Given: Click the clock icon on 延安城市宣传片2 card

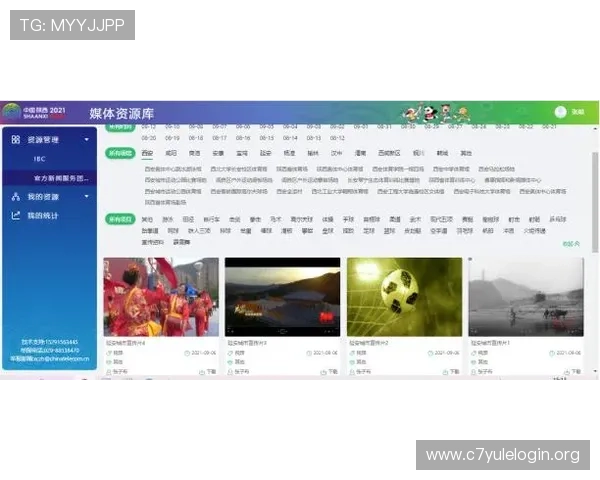Looking at the screenshot, I should 430,353.
